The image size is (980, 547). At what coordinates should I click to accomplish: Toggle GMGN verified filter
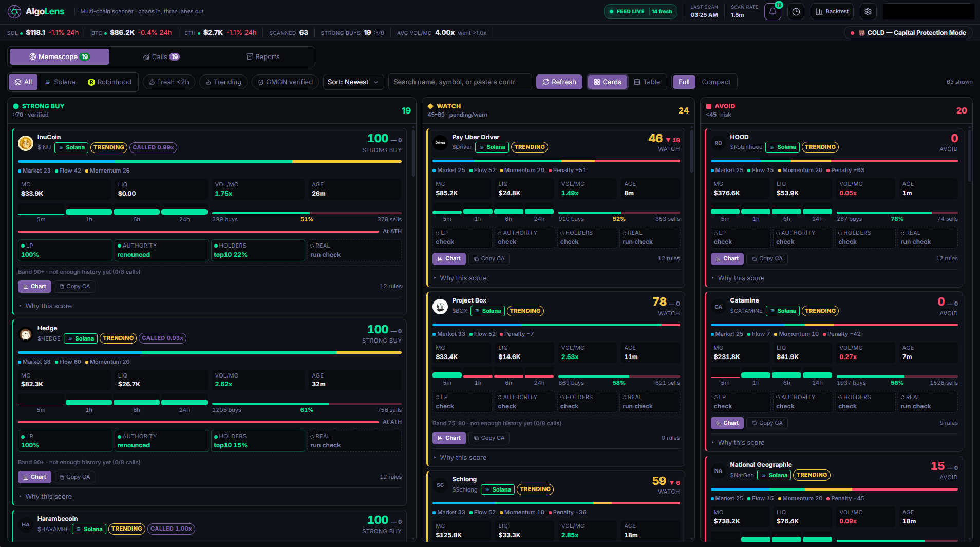point(285,82)
